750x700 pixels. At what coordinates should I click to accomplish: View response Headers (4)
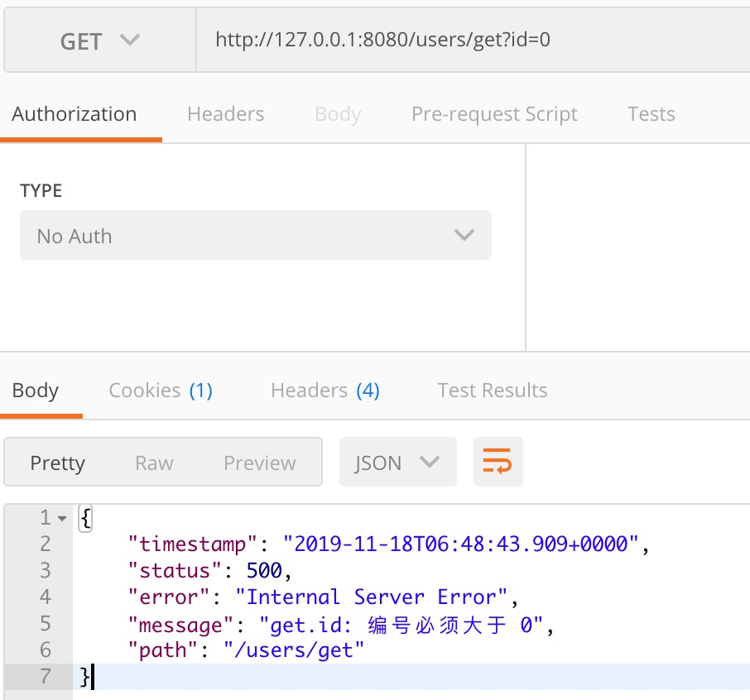(x=325, y=389)
